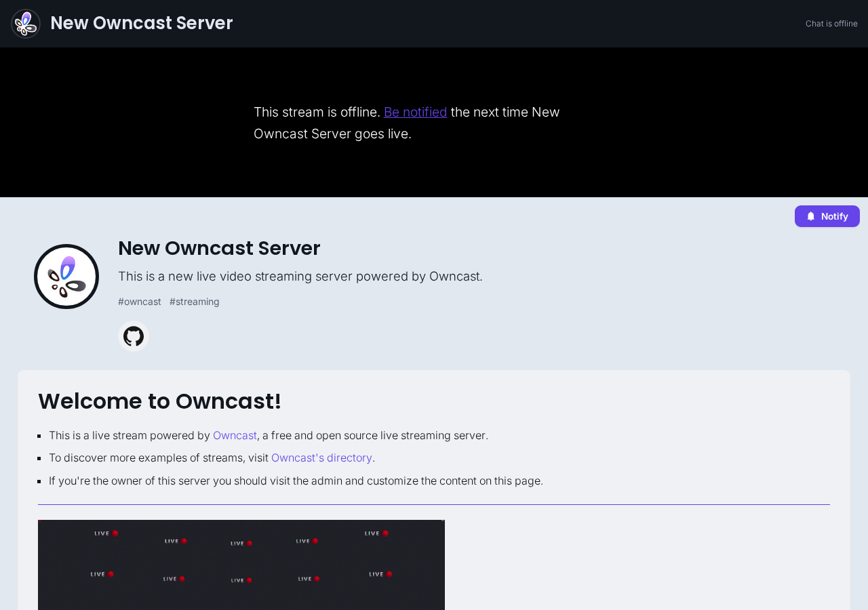Click the #streaming tag
Image resolution: width=868 pixels, height=610 pixels.
195,302
